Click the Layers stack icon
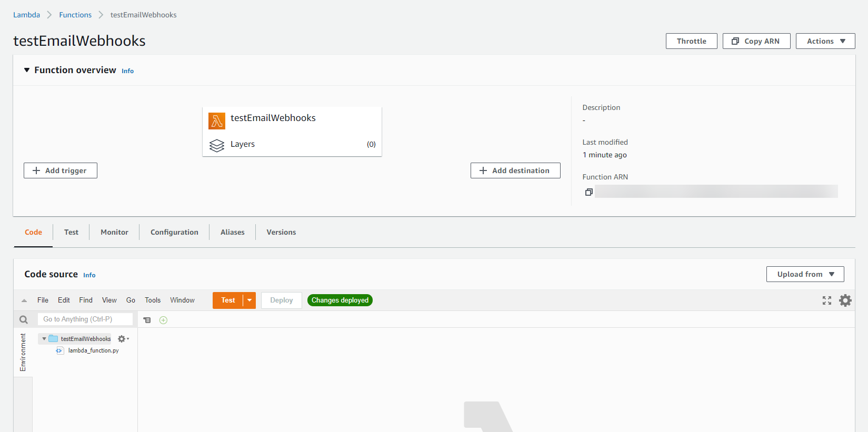This screenshot has width=868, height=432. pyautogui.click(x=216, y=145)
